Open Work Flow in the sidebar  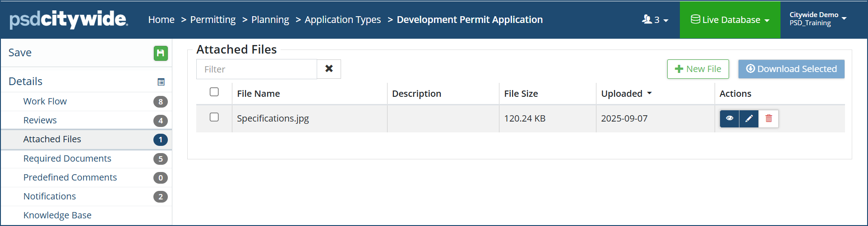45,101
